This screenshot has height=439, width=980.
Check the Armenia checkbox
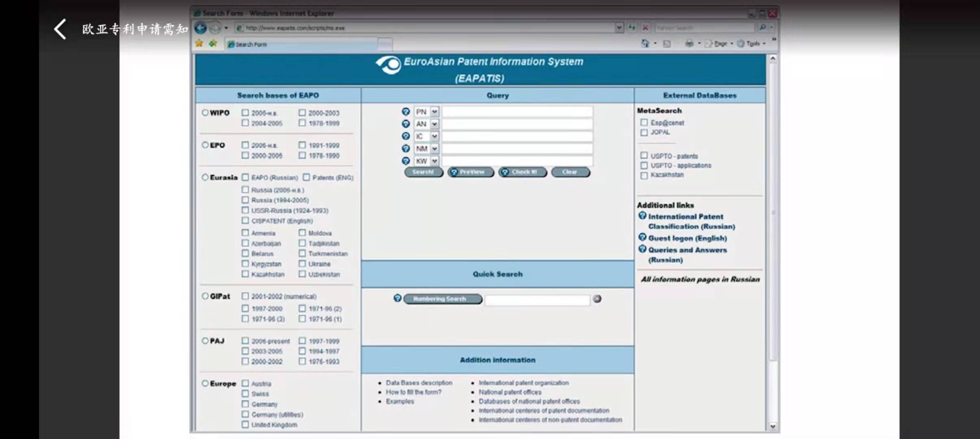[245, 233]
